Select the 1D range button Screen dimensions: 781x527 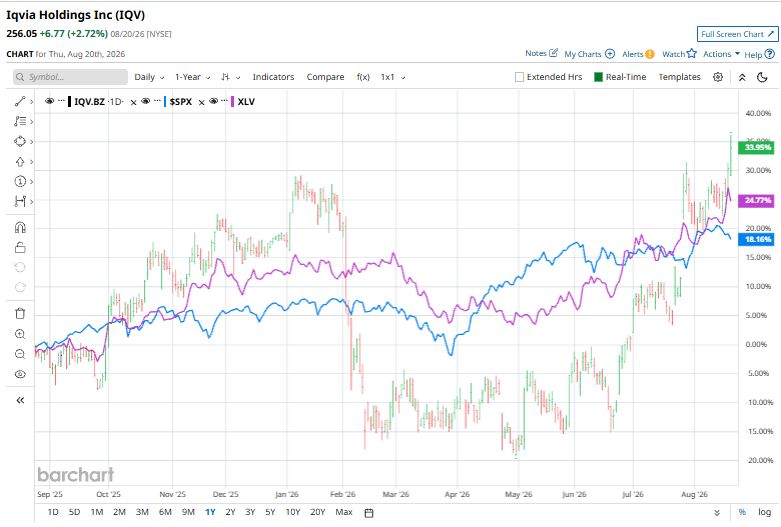tap(53, 512)
